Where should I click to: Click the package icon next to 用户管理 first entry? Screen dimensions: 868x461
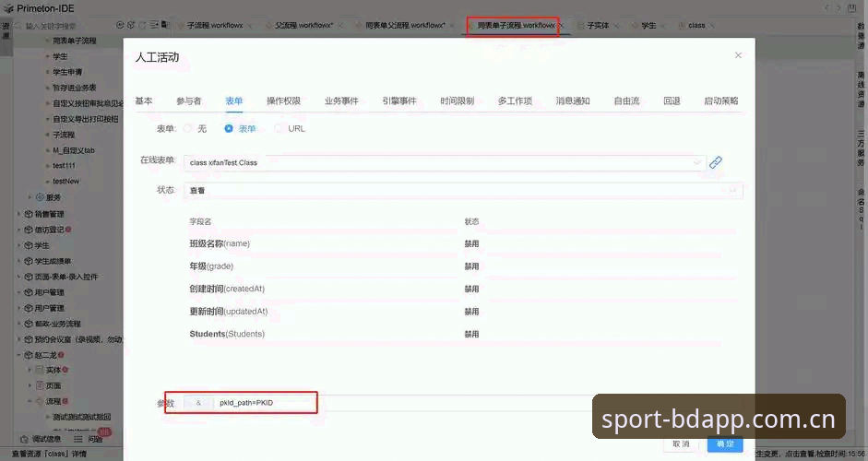click(x=29, y=292)
